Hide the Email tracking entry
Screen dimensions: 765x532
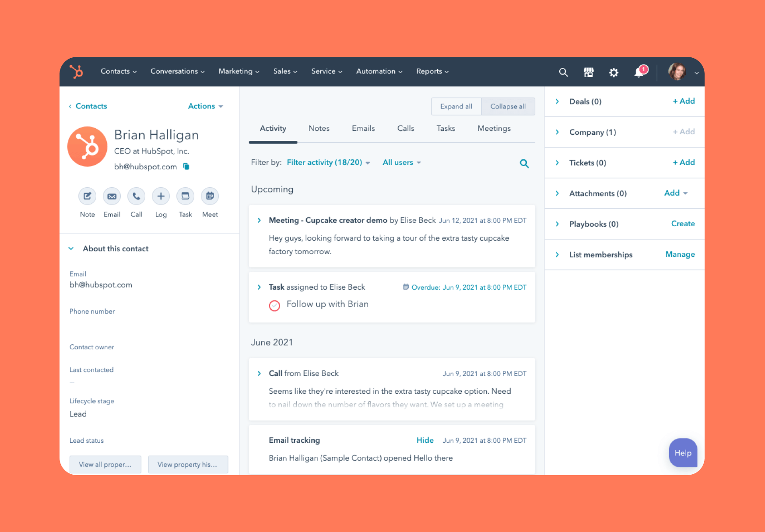[425, 440]
